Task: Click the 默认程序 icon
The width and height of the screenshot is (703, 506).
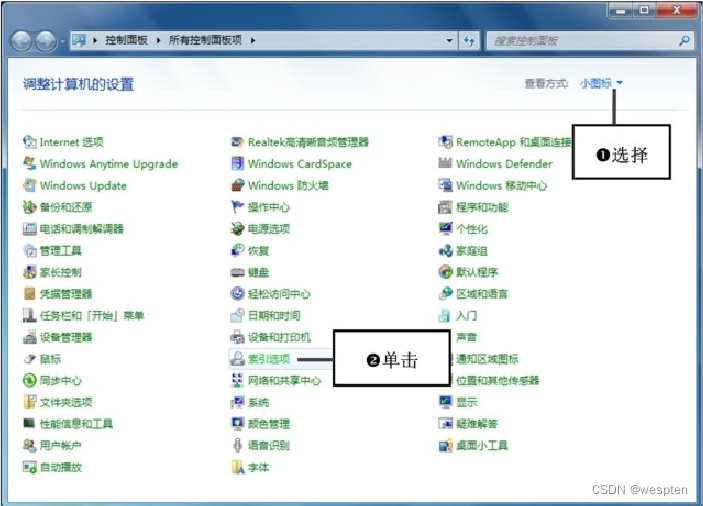Action: click(445, 272)
